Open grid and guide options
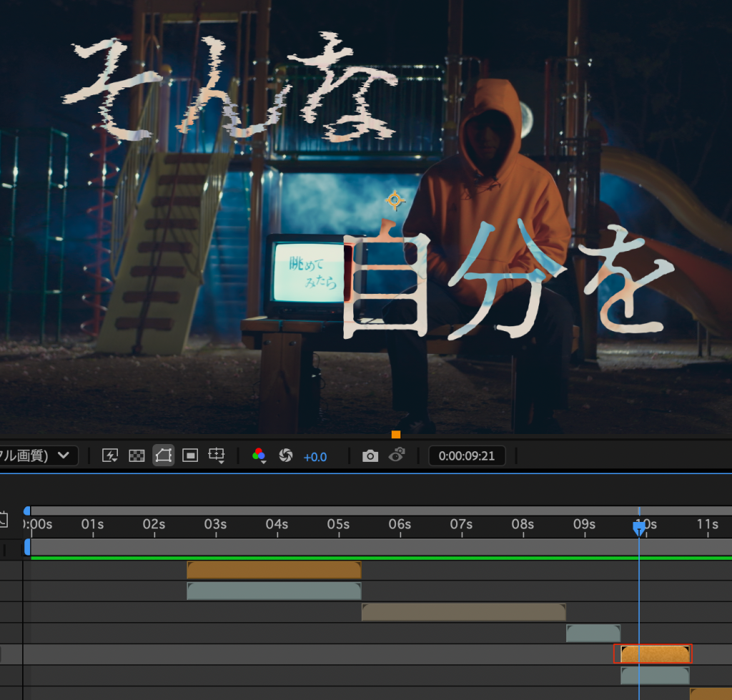 217,456
